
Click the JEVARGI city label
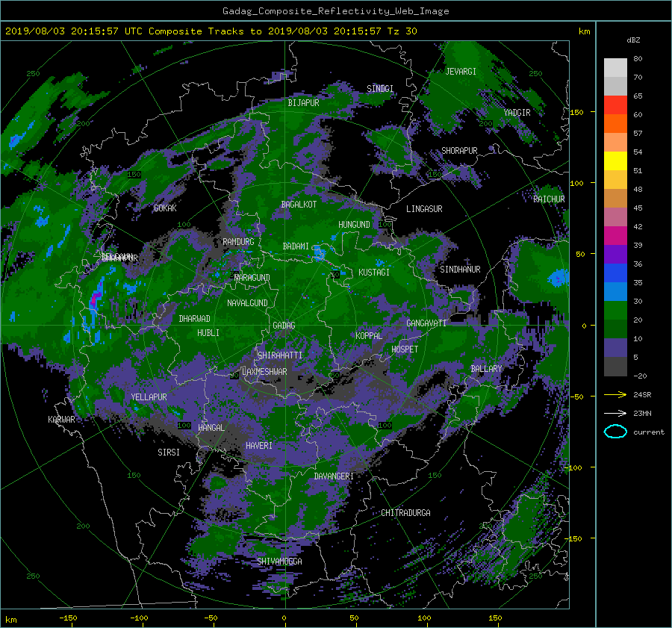[461, 72]
